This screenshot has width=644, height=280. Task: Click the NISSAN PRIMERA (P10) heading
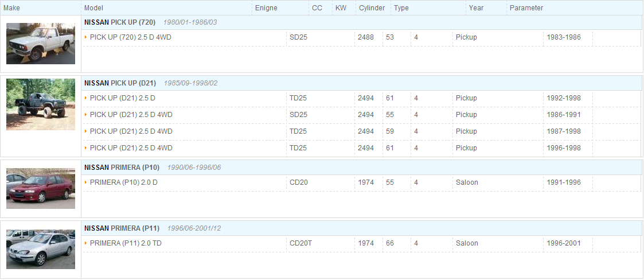coord(122,168)
